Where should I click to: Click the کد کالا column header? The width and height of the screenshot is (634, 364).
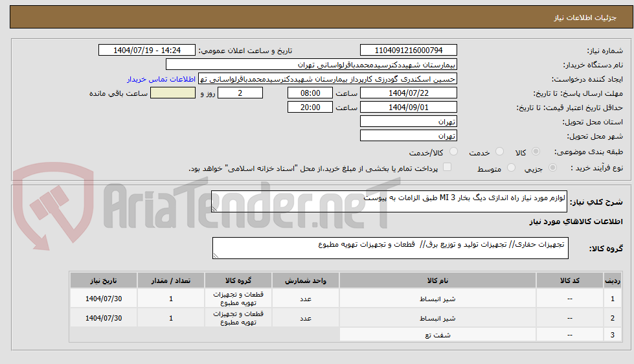click(570, 280)
